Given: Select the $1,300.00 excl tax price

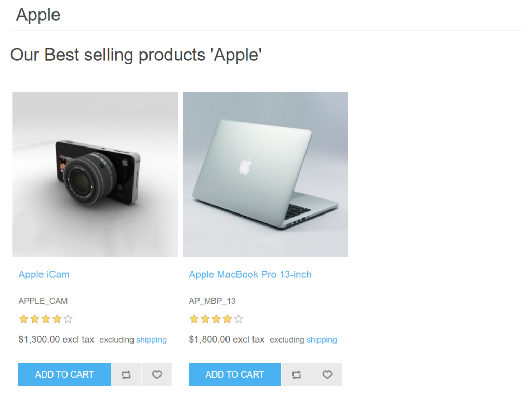Looking at the screenshot, I should [x=56, y=339].
